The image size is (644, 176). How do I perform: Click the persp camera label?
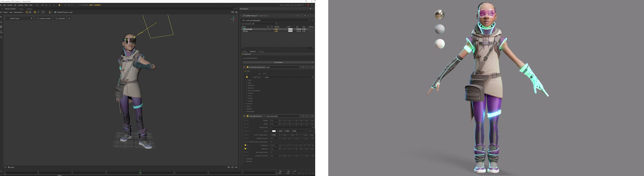(12, 167)
